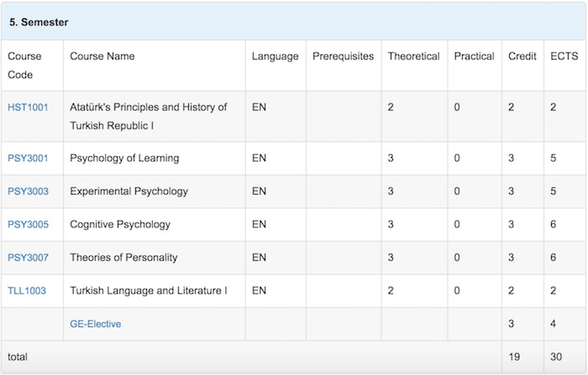Viewport: 588px width, 375px height.
Task: Click the Language column header
Action: (x=275, y=56)
